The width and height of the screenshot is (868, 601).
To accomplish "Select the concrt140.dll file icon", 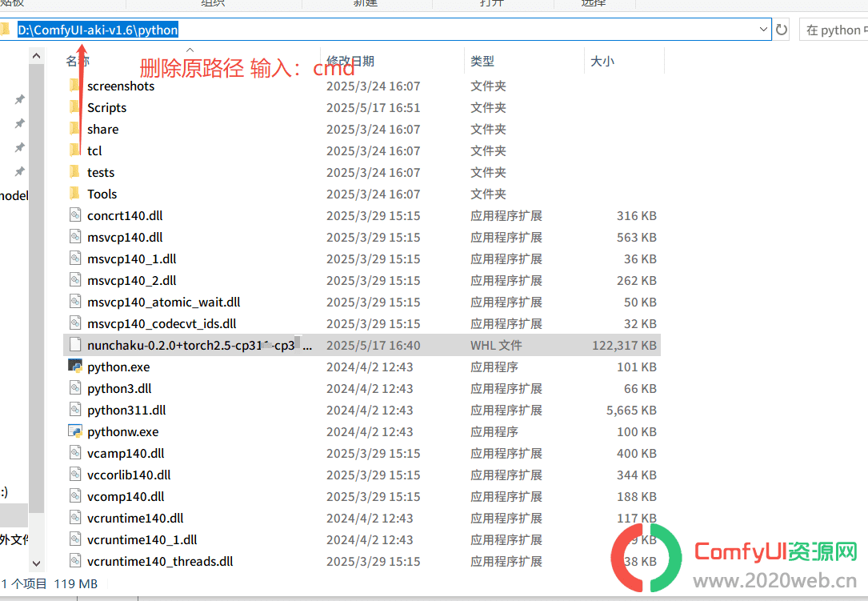I will point(75,215).
